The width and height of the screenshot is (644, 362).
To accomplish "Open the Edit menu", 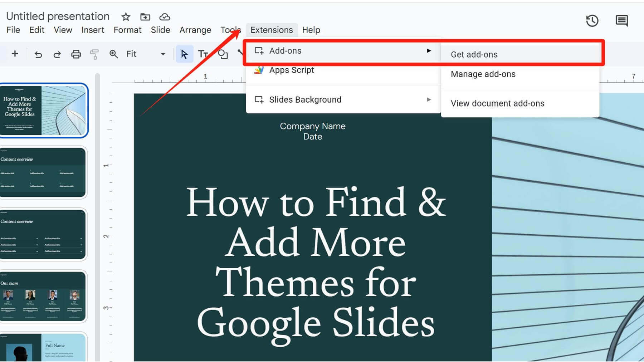I will coord(37,30).
